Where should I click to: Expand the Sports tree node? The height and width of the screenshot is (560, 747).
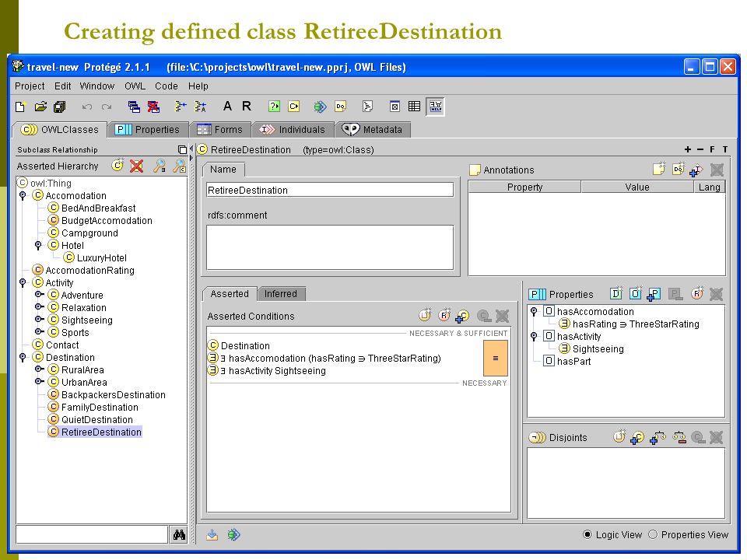[39, 332]
